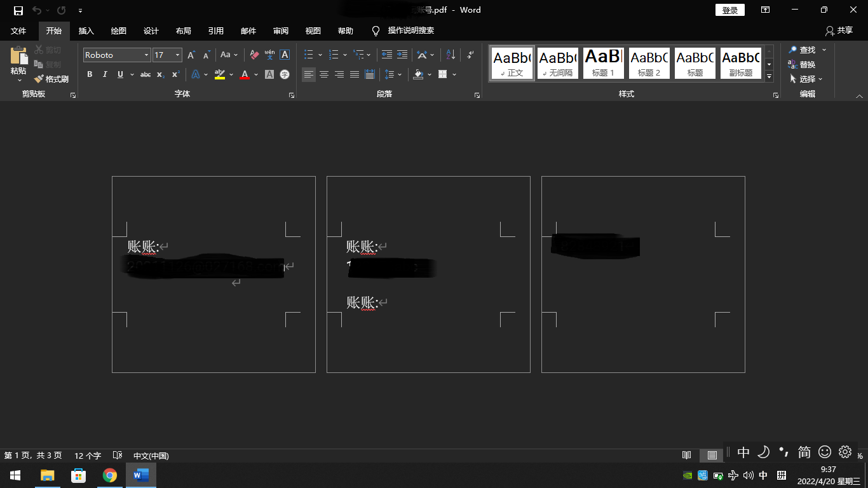Click the clear formatting eraser icon
Image resolution: width=868 pixels, height=488 pixels.
(x=254, y=55)
